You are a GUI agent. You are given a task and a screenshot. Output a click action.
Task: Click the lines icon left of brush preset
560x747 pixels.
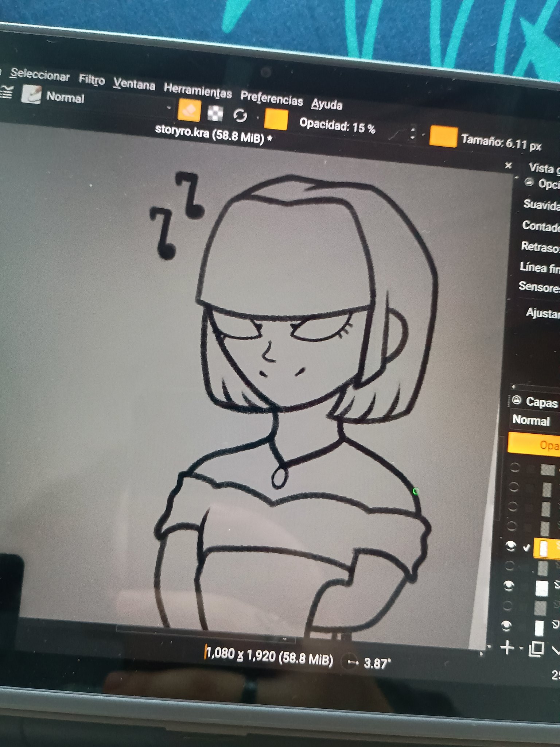(7, 92)
